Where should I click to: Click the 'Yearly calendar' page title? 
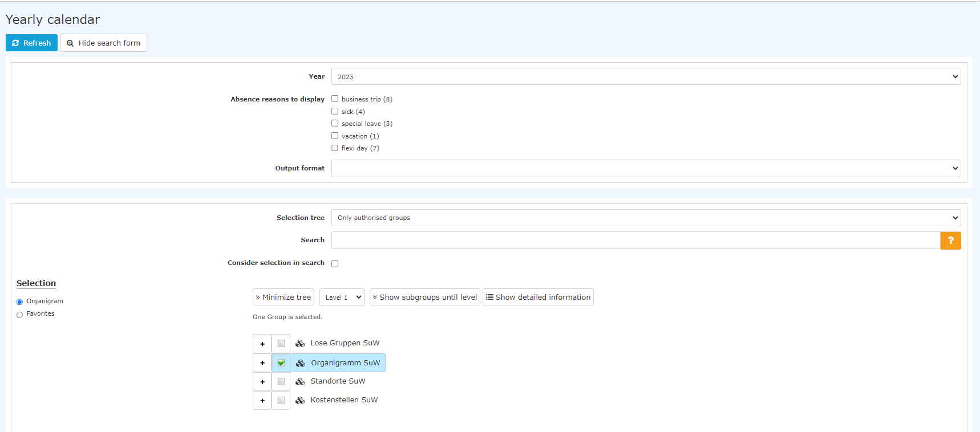pos(53,19)
